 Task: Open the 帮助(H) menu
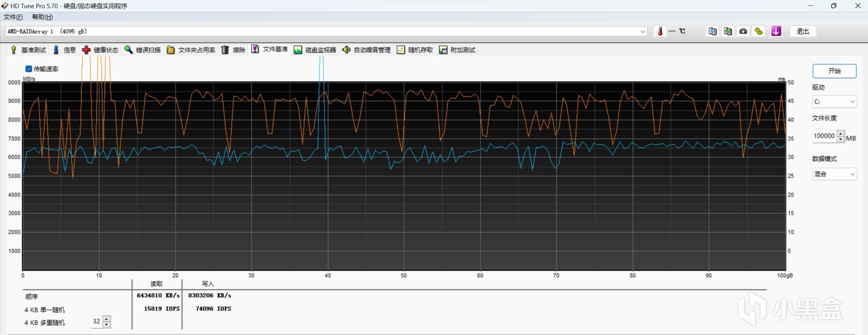pyautogui.click(x=42, y=17)
